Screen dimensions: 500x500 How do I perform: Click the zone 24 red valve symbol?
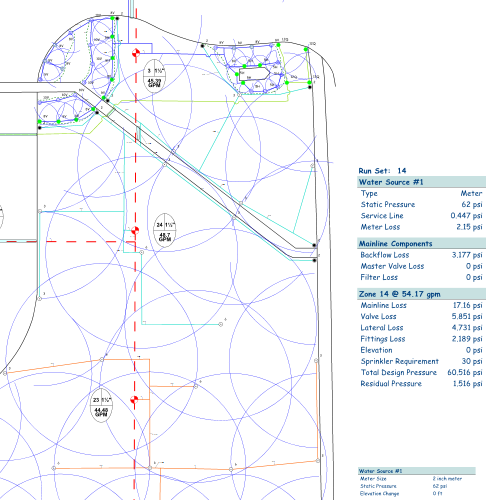tap(135, 230)
